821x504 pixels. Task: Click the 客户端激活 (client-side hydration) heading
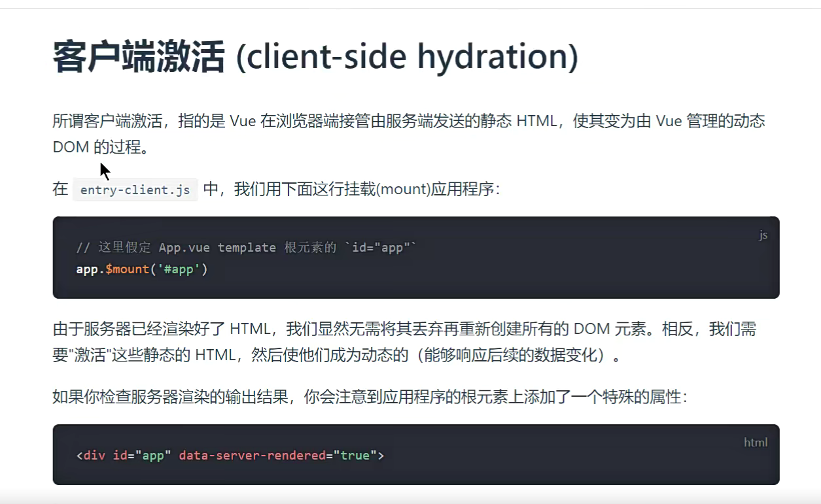pyautogui.click(x=315, y=57)
